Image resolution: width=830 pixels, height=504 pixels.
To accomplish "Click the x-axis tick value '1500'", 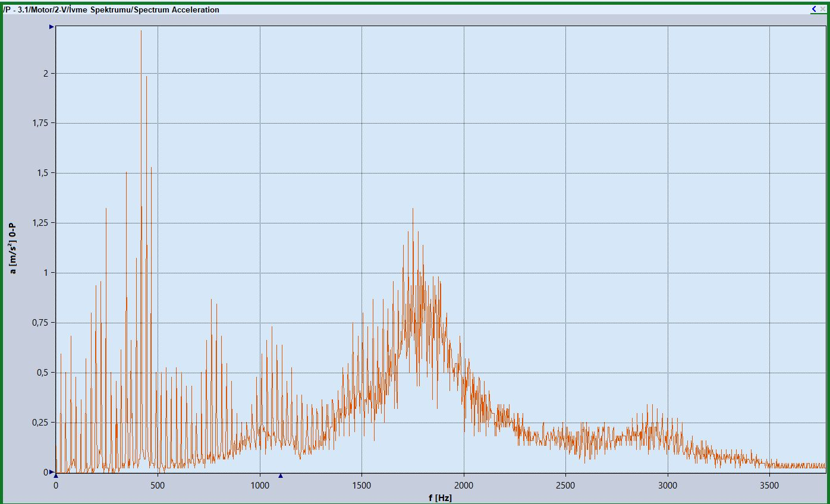I will point(361,485).
